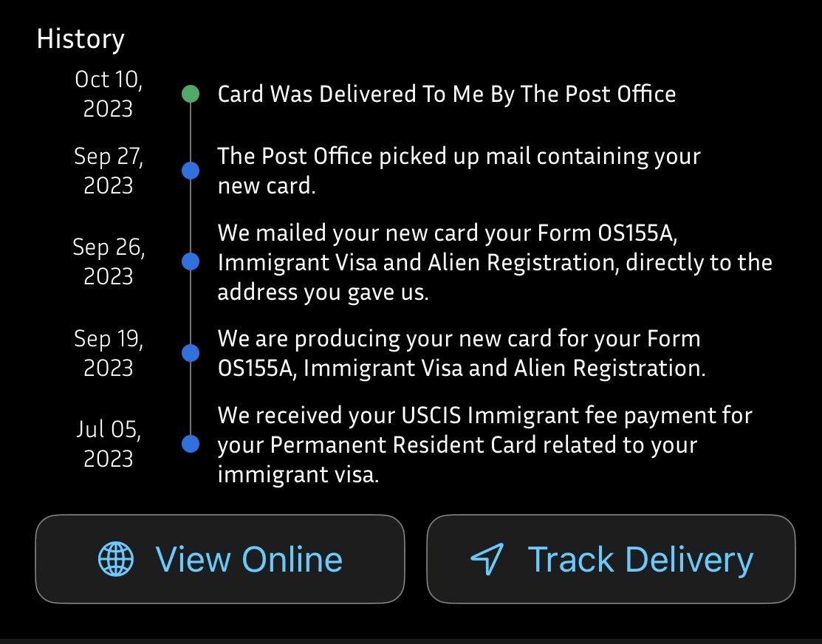Tap the Sep 19, 2023 date label

coord(109,353)
